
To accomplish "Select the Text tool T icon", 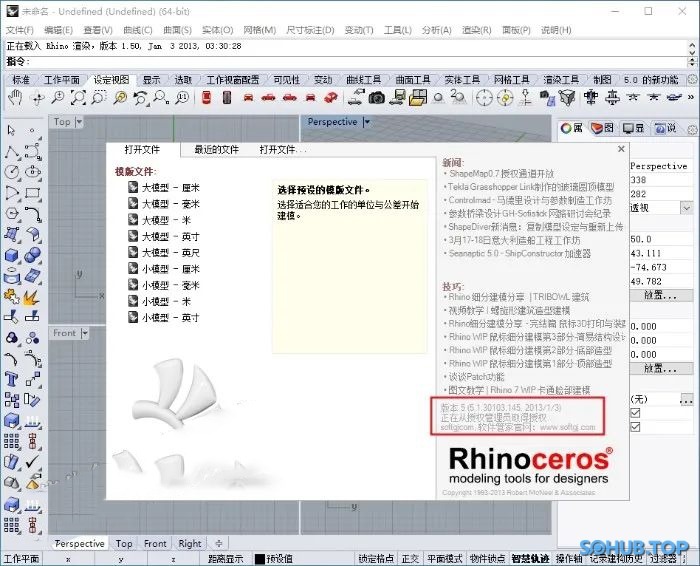I will [12, 379].
